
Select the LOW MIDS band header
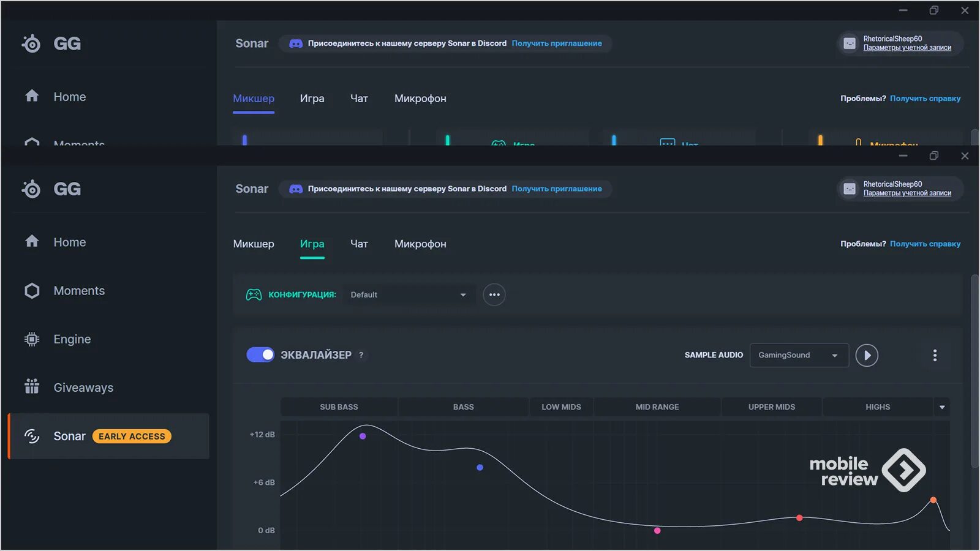tap(561, 407)
